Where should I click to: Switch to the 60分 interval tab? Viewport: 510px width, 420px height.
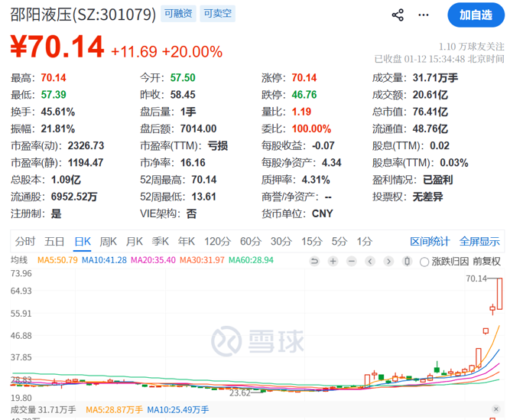point(250,241)
